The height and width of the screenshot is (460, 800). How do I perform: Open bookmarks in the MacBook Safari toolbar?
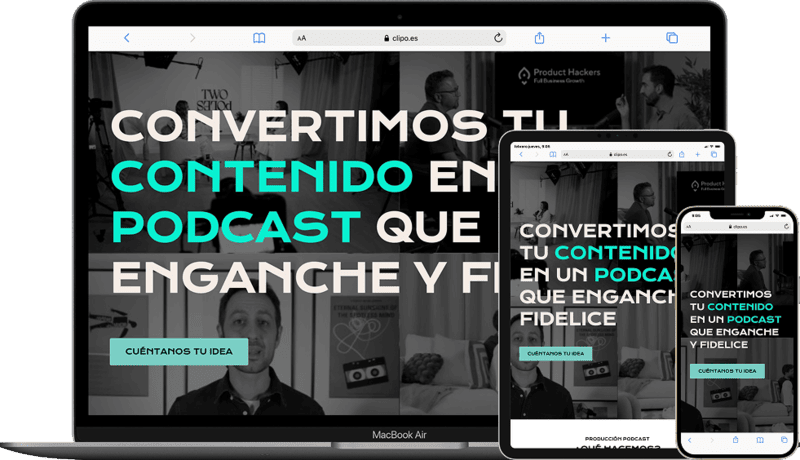click(x=259, y=38)
